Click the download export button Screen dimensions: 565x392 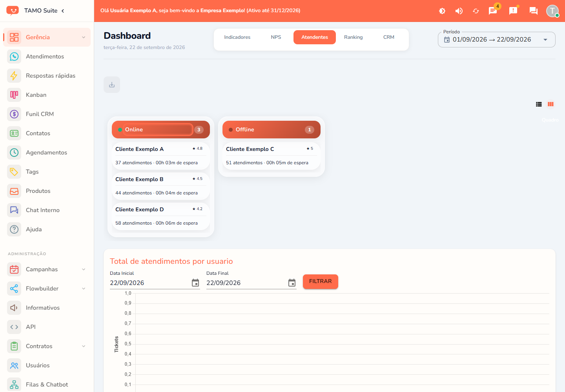112,85
